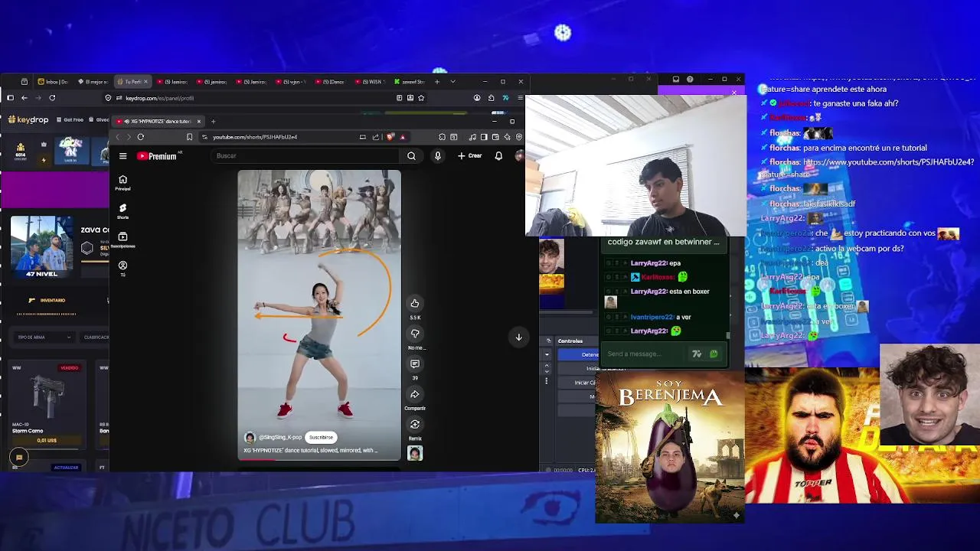Click the ACTUALIZAR button on keydrop
Image resolution: width=980 pixels, height=551 pixels.
pos(66,467)
